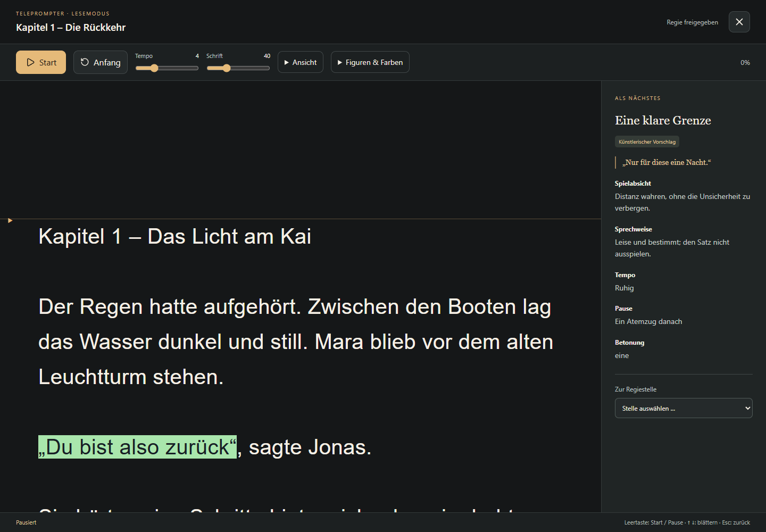
Task: Click the quote „Nur für diese eine Nacht.“
Action: point(667,162)
